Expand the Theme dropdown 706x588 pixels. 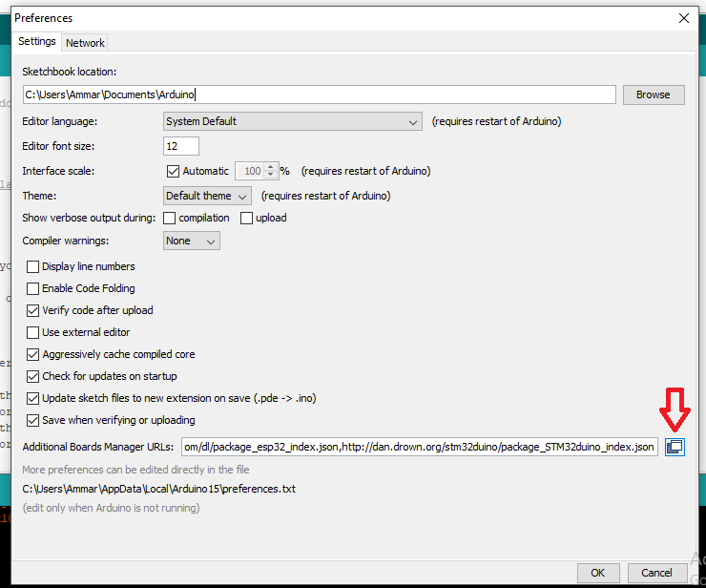click(x=207, y=196)
